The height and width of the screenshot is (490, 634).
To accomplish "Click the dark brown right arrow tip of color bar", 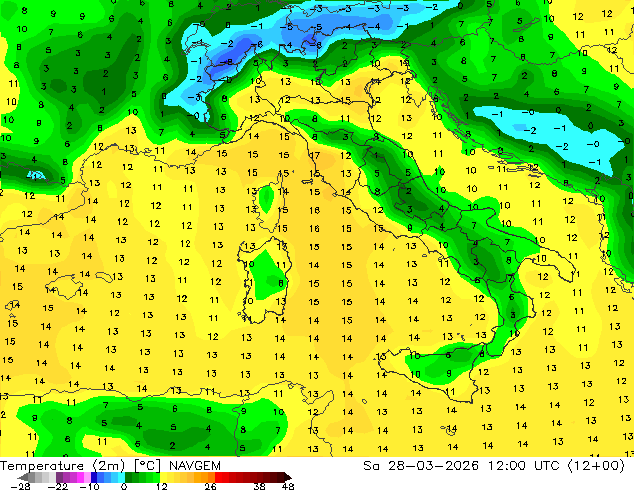I will click(287, 477).
